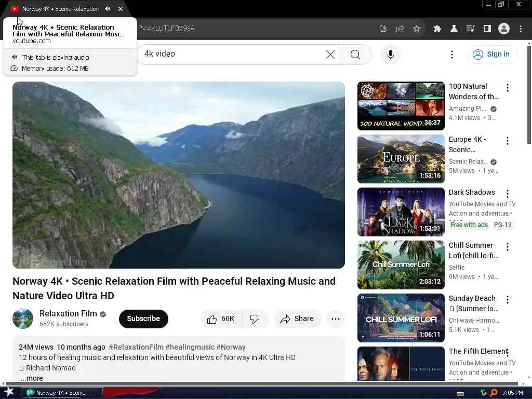The image size is (532, 399).
Task: Click the Settle channel name
Action: point(456,268)
